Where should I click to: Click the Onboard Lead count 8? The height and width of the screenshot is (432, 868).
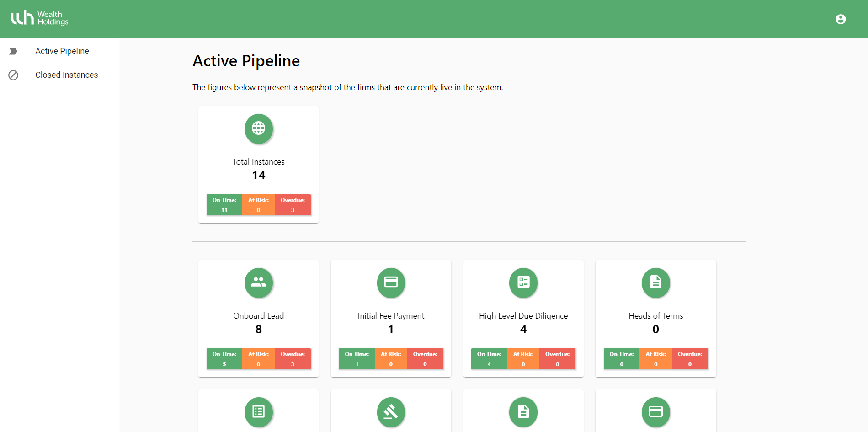pyautogui.click(x=259, y=329)
